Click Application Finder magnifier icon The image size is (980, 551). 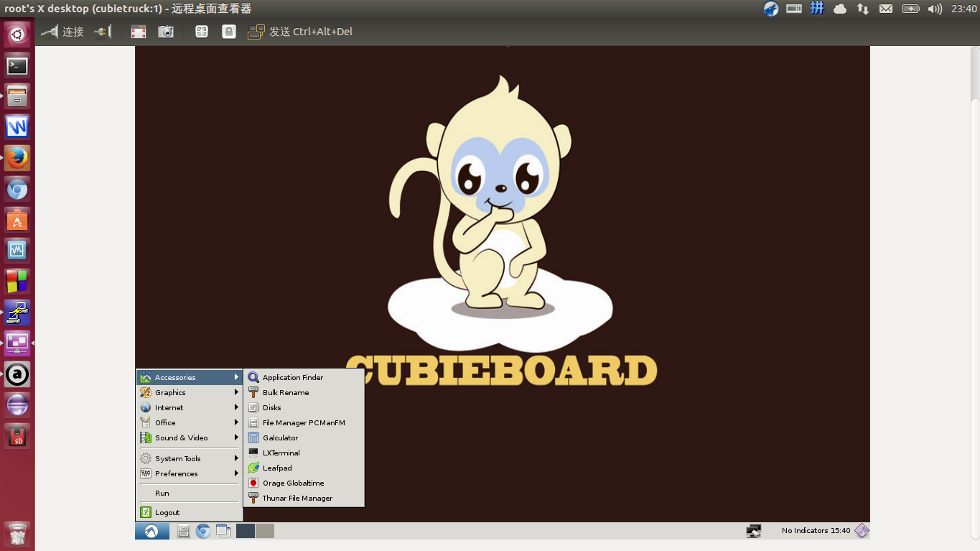tap(253, 377)
